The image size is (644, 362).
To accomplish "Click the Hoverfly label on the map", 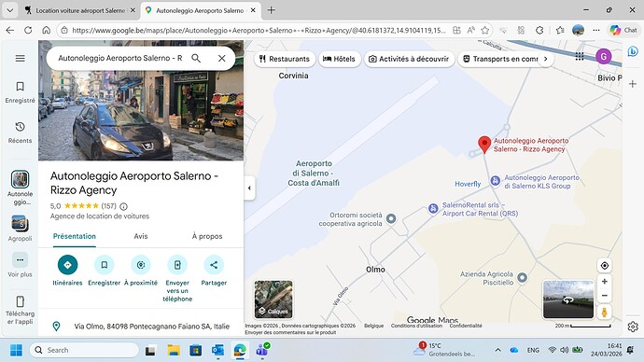I will [468, 184].
